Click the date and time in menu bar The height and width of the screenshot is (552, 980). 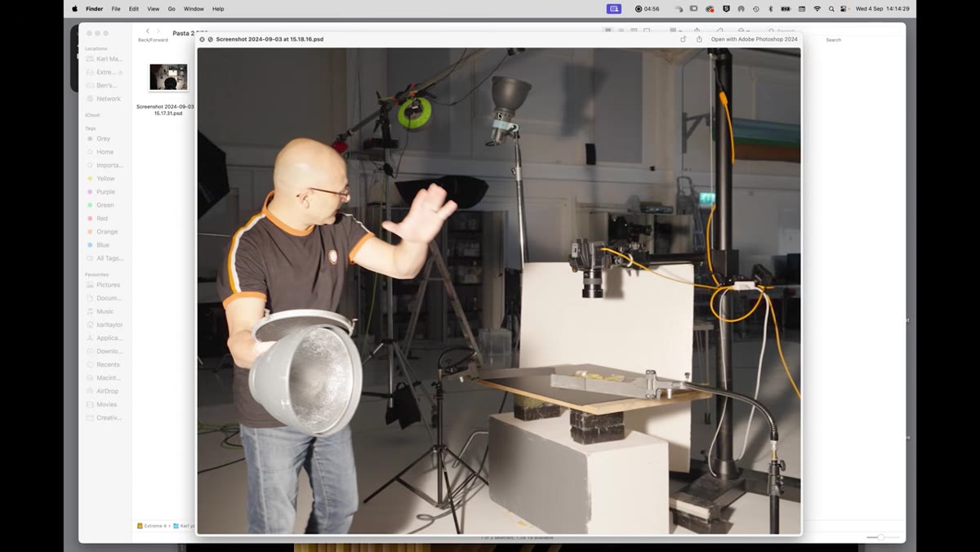point(883,9)
